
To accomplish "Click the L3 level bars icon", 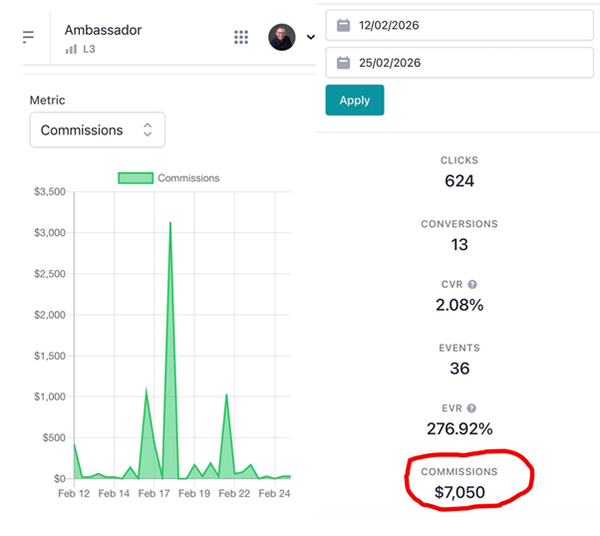I will [x=71, y=48].
